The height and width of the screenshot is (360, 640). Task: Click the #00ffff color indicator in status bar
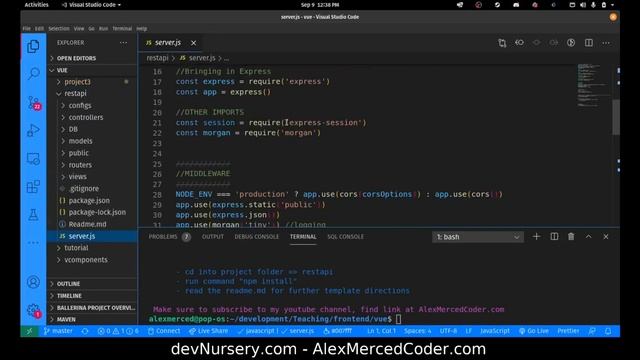338,331
